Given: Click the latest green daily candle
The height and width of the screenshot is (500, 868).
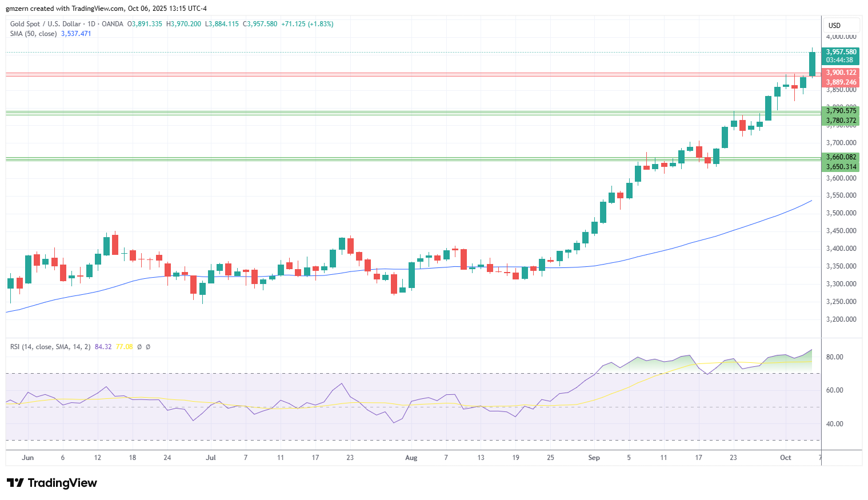Looking at the screenshot, I should point(812,64).
